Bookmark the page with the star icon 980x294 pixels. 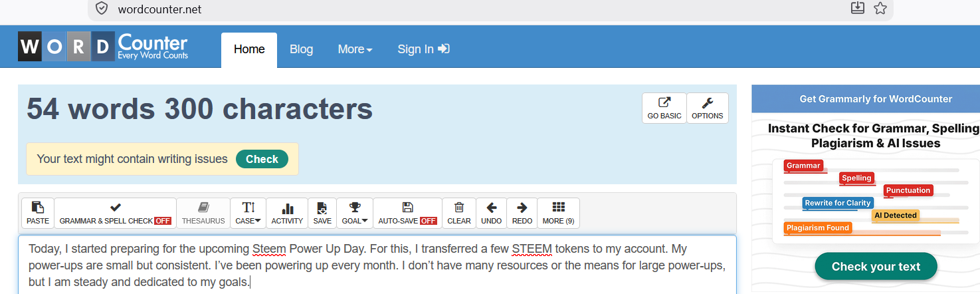[880, 8]
